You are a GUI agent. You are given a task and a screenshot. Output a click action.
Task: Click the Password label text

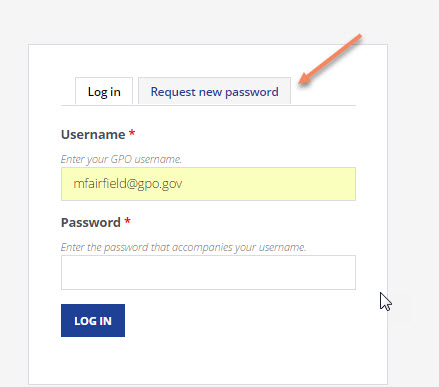tap(91, 222)
